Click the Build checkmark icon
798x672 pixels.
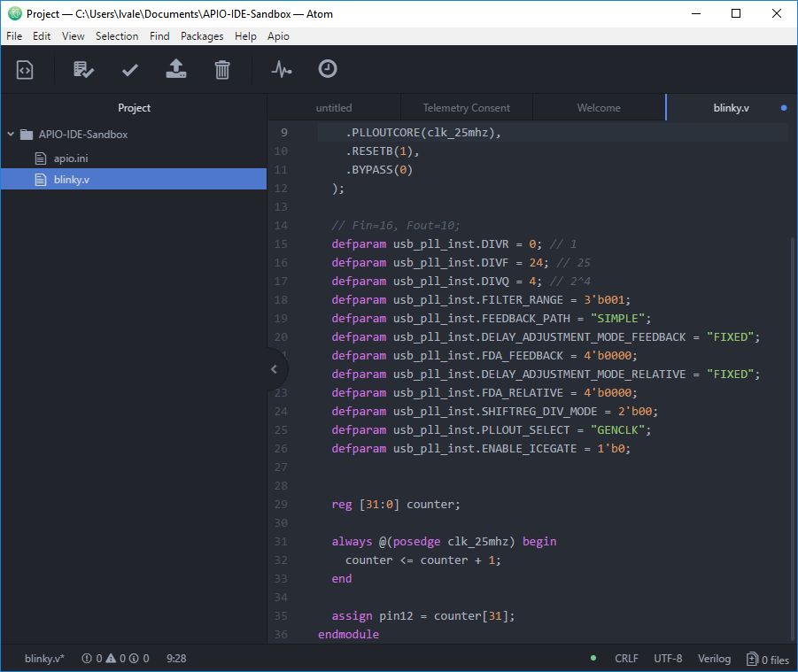pos(130,69)
